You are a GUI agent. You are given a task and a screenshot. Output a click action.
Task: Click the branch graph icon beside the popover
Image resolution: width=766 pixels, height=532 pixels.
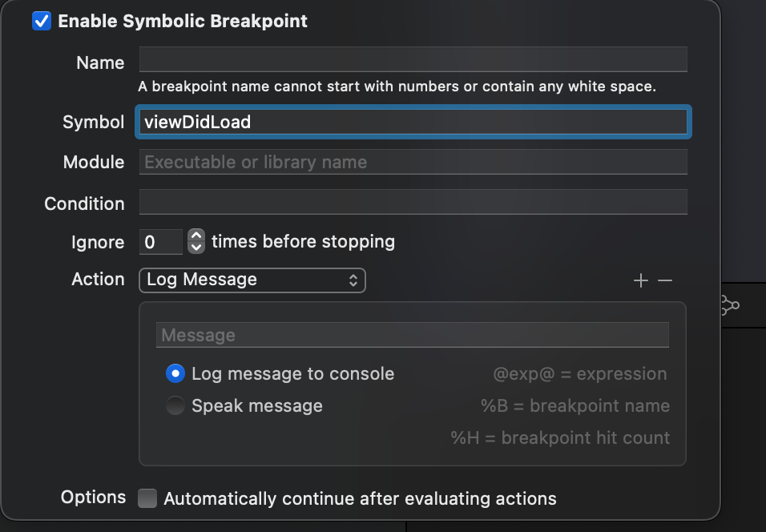click(730, 305)
